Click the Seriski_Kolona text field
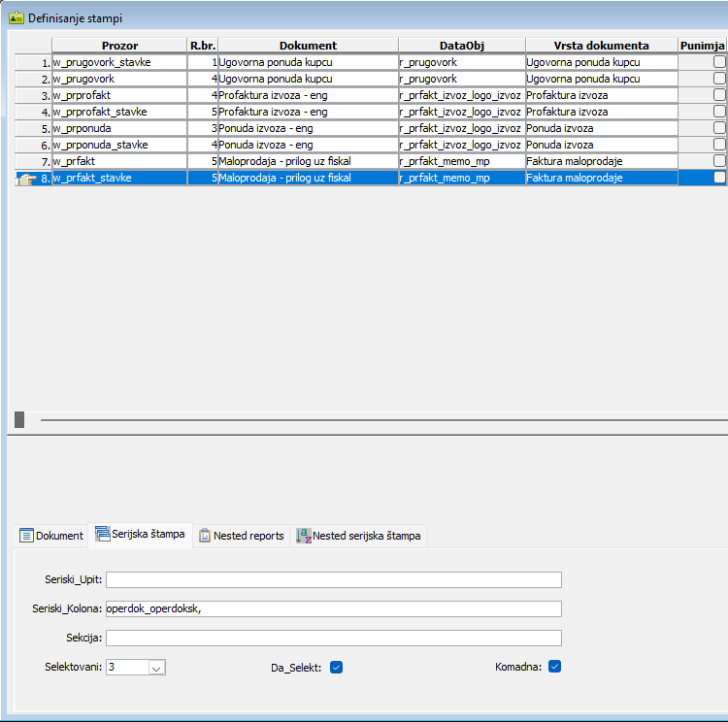Image resolution: width=728 pixels, height=722 pixels. point(334,608)
